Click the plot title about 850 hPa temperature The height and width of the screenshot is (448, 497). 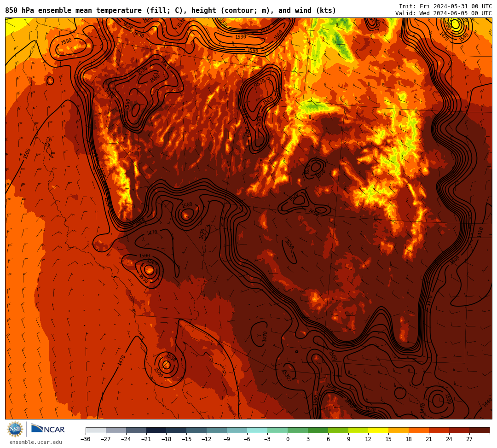pos(171,11)
